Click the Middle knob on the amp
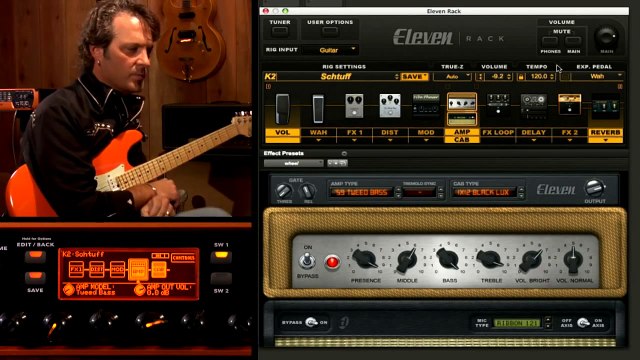The image size is (640, 360). click(x=407, y=260)
